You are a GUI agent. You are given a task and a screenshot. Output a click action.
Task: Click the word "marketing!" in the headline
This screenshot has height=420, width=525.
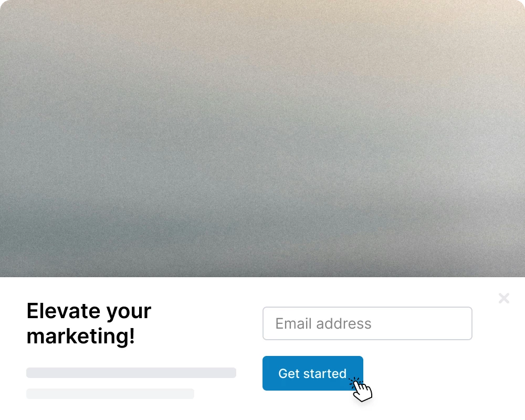click(x=81, y=336)
